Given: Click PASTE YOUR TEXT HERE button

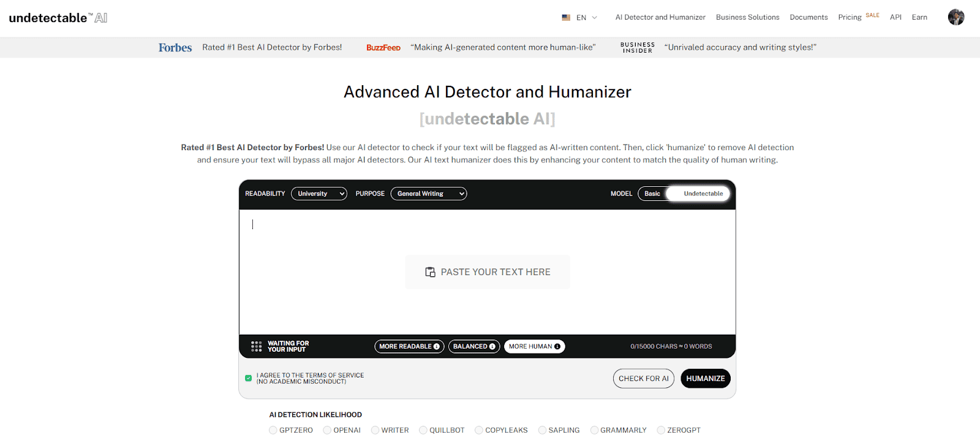Looking at the screenshot, I should click(488, 272).
